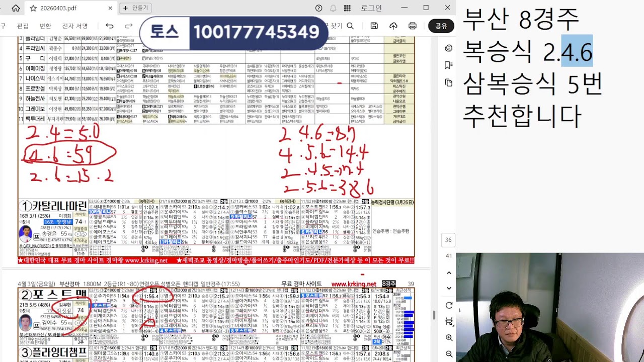Open the 편집 (Edit) menu
644x362 pixels.
(23, 26)
